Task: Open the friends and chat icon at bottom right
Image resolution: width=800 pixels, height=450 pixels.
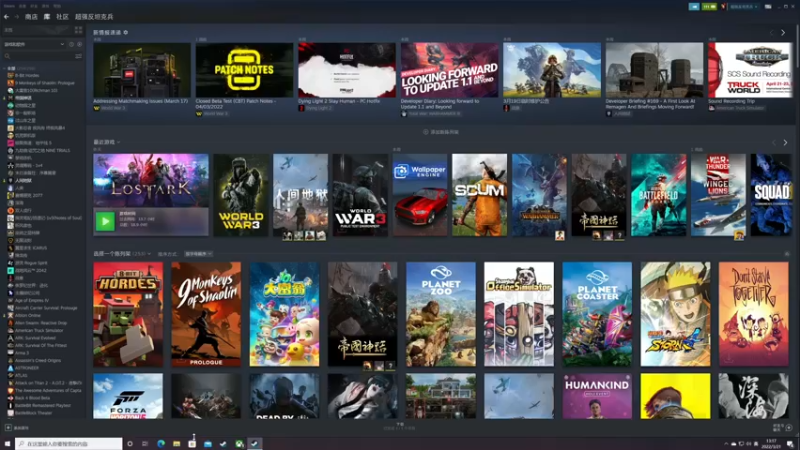Action: (x=789, y=428)
